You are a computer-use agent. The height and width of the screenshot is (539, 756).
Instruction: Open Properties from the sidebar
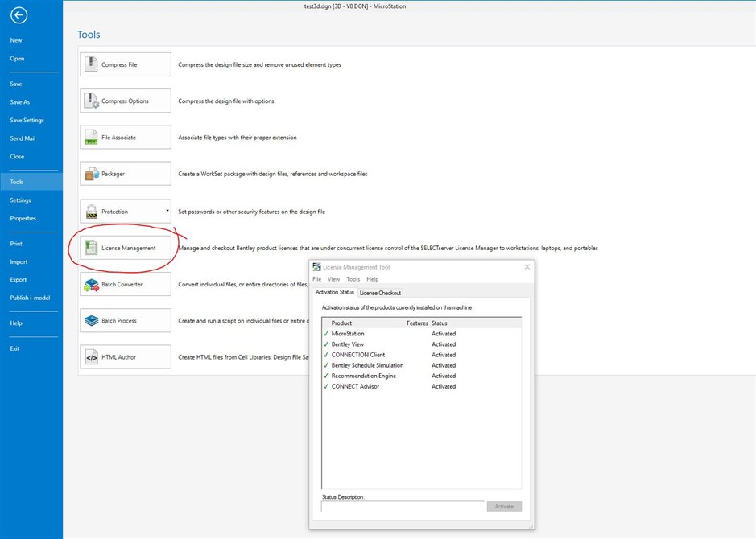[23, 219]
